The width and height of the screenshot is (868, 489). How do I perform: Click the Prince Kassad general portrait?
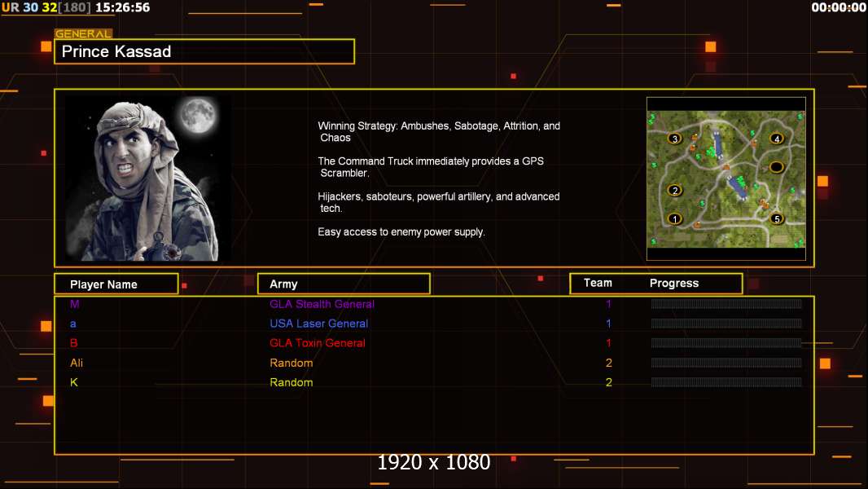(148, 178)
